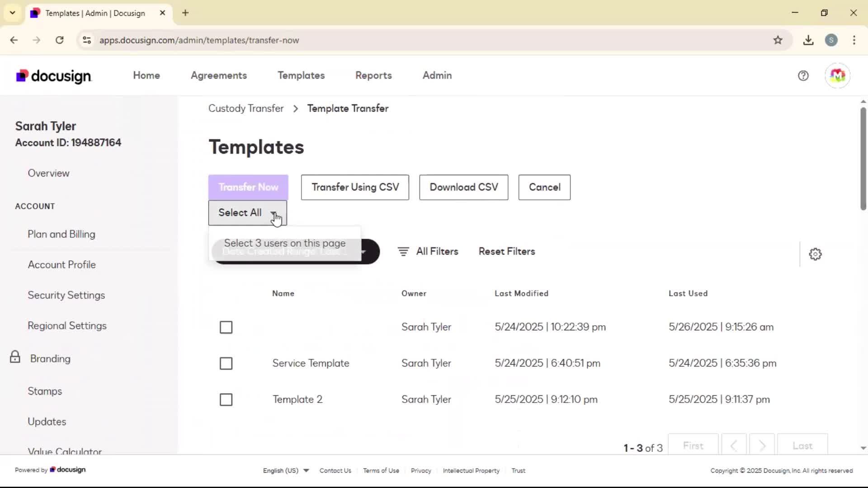The width and height of the screenshot is (868, 488).
Task: Open browser downloads icon
Action: pyautogui.click(x=808, y=40)
